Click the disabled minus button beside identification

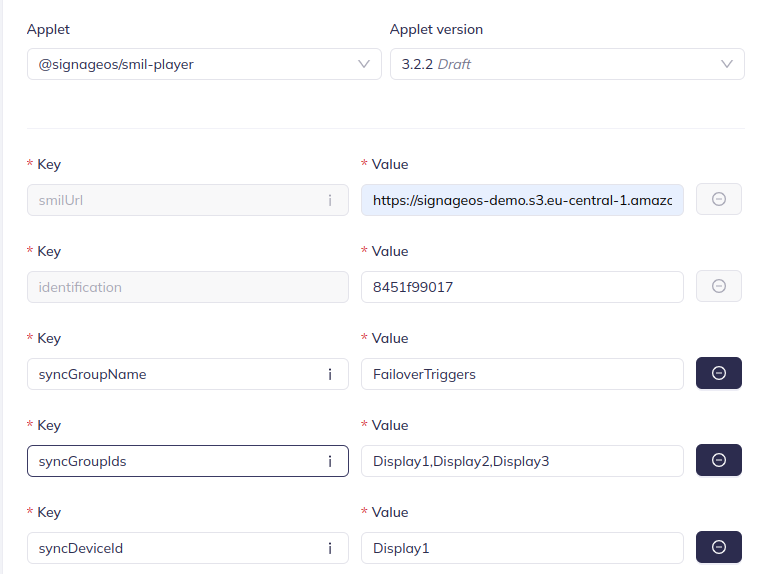(718, 286)
